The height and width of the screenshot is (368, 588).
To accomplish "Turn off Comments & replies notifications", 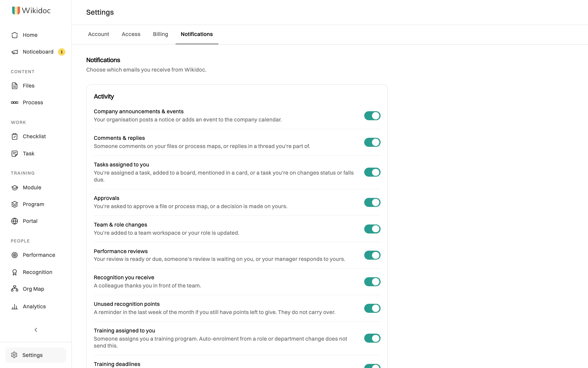I will click(x=372, y=142).
